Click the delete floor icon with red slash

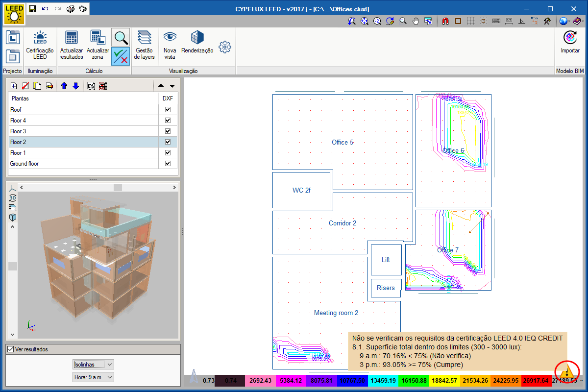(25, 86)
